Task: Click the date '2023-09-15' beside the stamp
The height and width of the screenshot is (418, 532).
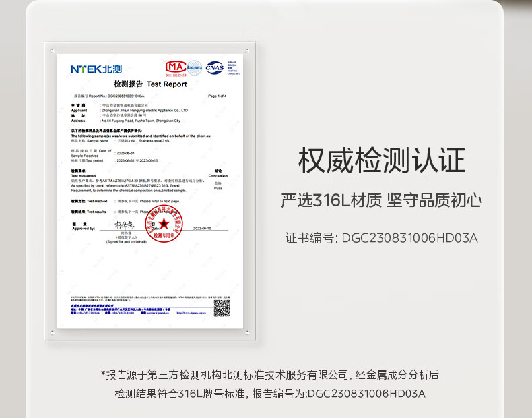Action: pyautogui.click(x=202, y=228)
